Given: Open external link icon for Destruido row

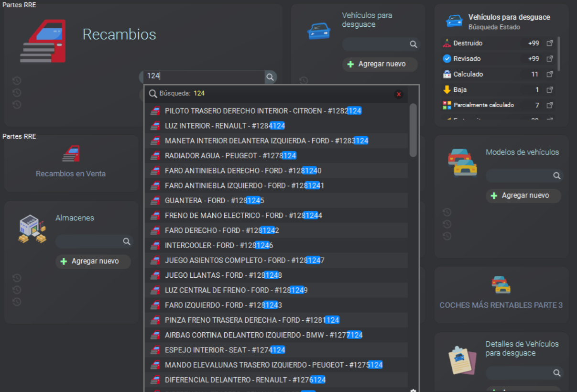Looking at the screenshot, I should [550, 43].
